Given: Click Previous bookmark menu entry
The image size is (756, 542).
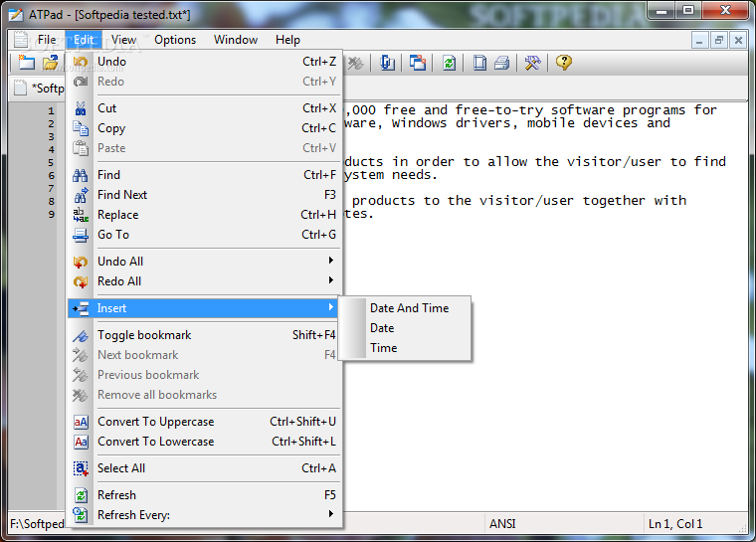Looking at the screenshot, I should (205, 375).
